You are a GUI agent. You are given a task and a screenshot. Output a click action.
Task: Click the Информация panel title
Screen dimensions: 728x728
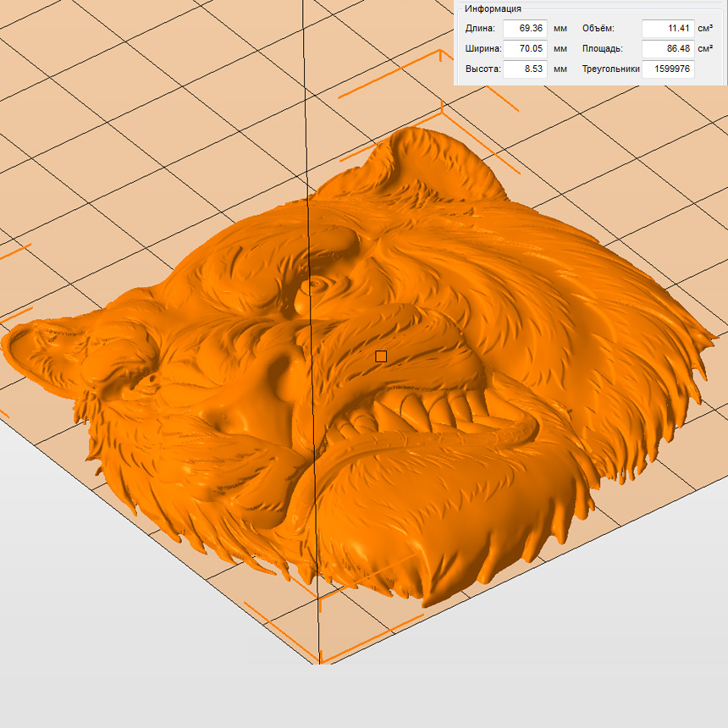[x=493, y=8]
